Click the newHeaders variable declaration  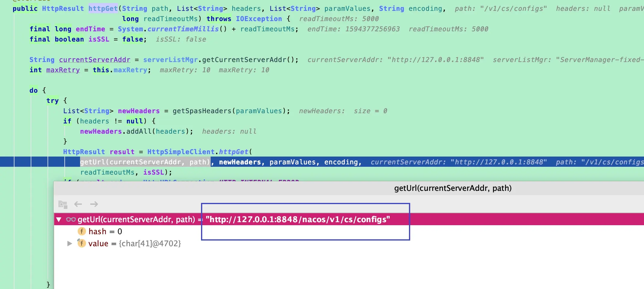139,111
